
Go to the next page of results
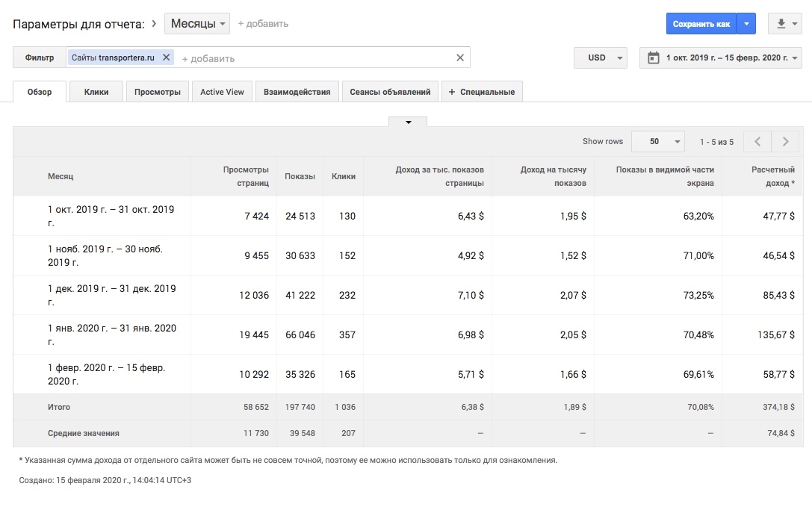pyautogui.click(x=785, y=141)
